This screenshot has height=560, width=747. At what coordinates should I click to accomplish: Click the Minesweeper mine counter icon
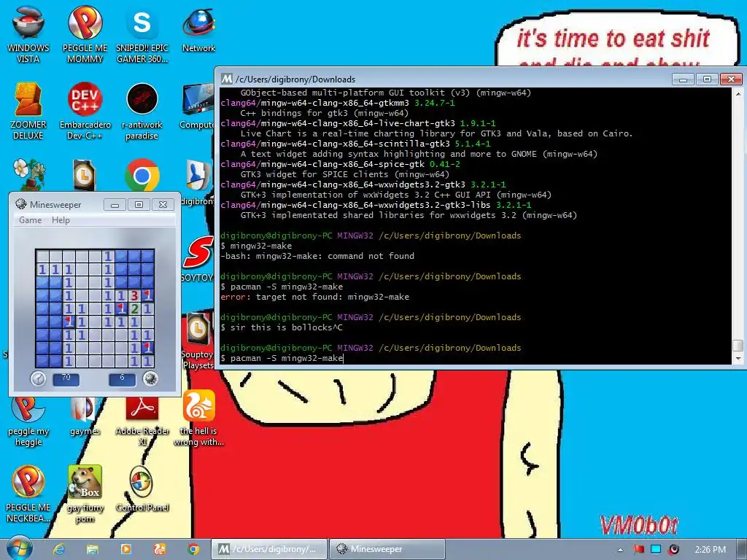click(x=150, y=378)
